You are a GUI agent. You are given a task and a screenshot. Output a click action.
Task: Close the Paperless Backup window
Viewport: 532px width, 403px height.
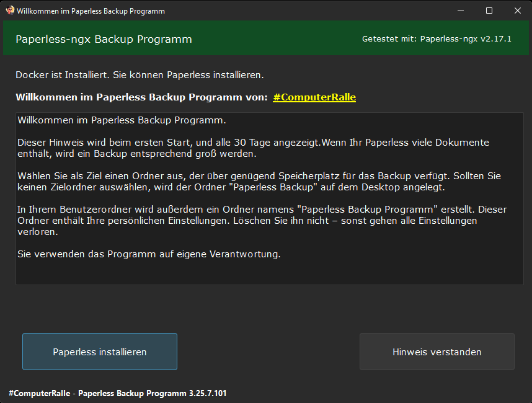click(517, 11)
